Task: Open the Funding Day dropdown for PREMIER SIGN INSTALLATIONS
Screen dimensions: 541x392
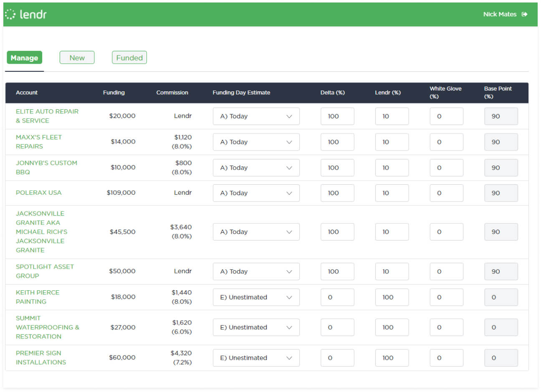Action: click(x=256, y=357)
